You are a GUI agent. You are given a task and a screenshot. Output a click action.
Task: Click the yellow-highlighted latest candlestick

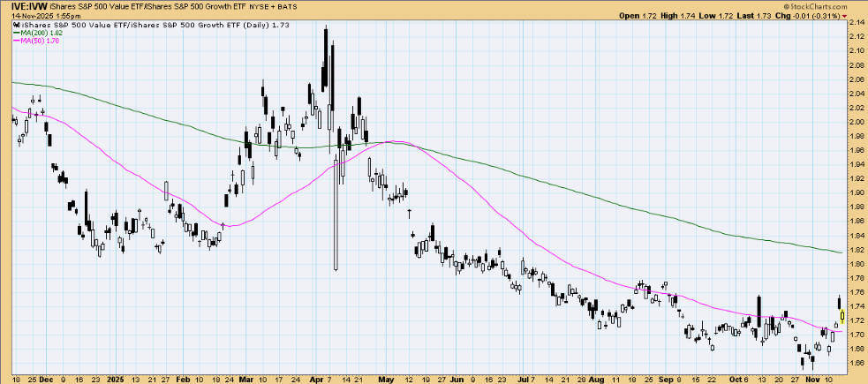[x=842, y=317]
